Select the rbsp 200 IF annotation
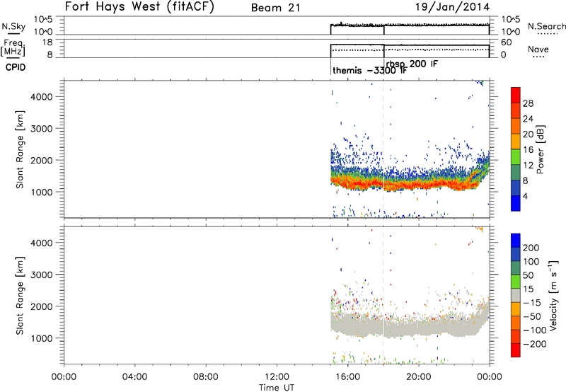This screenshot has width=566, height=392. point(412,64)
